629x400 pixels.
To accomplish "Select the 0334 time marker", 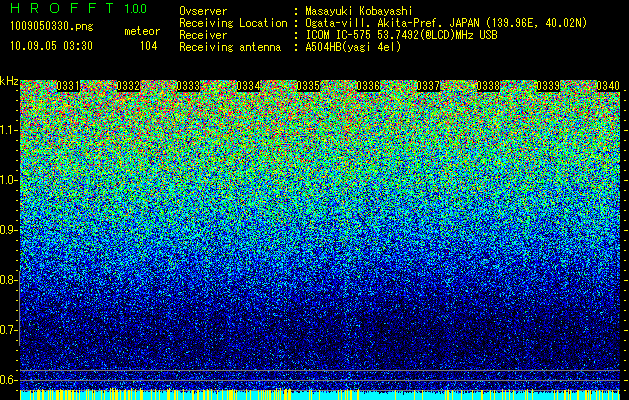I will pyautogui.click(x=248, y=86).
